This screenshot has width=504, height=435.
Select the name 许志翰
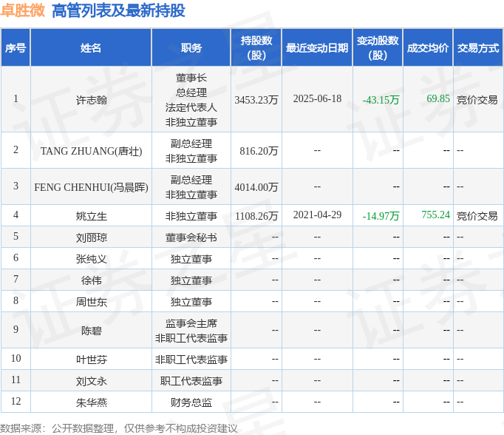coord(92,100)
